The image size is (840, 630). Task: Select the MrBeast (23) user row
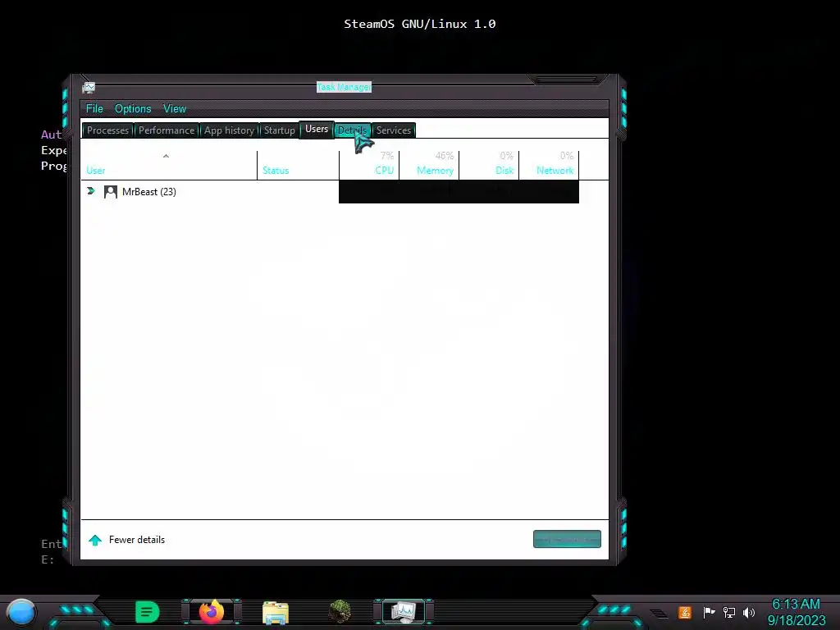[x=345, y=192]
